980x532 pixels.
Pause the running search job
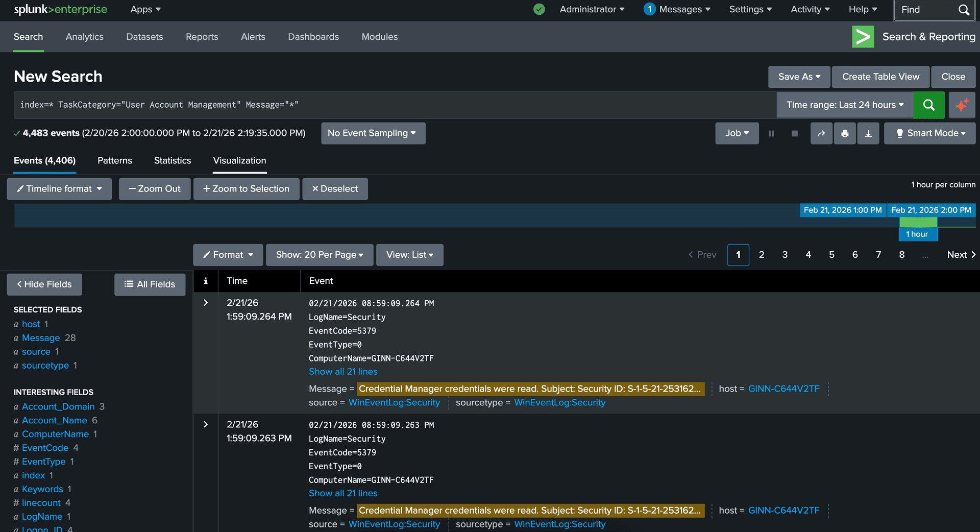[771, 133]
